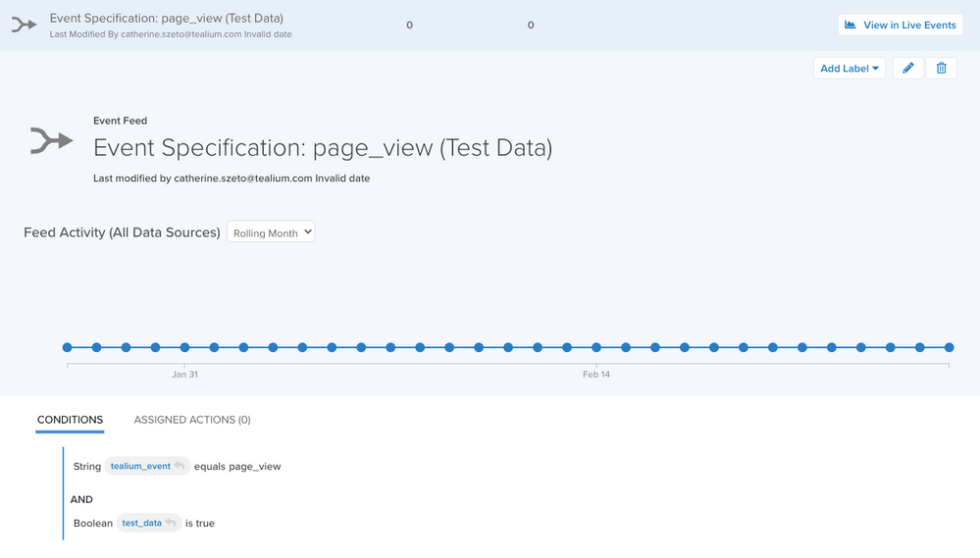Open the tealium_event attribute link
The width and height of the screenshot is (980, 558).
[140, 466]
